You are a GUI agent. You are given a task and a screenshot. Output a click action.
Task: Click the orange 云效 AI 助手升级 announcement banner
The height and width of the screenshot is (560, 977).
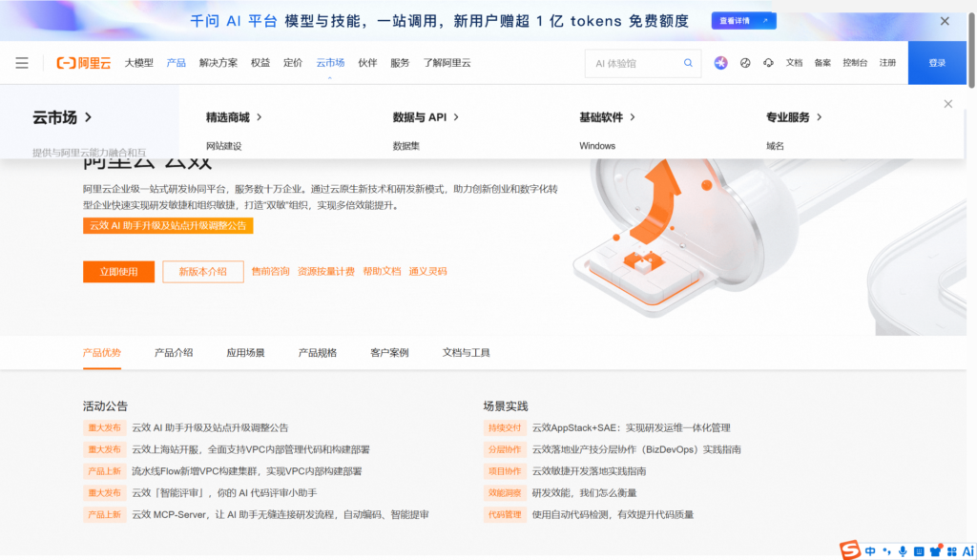(168, 225)
